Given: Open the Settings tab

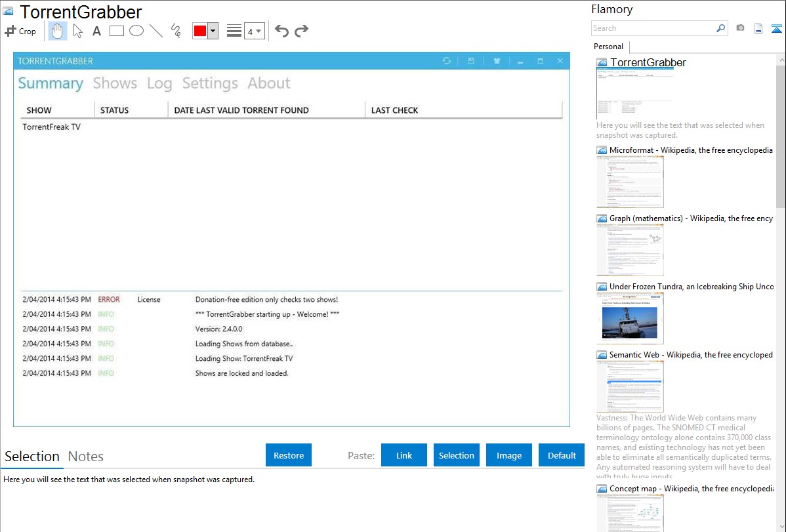Looking at the screenshot, I should tap(210, 83).
